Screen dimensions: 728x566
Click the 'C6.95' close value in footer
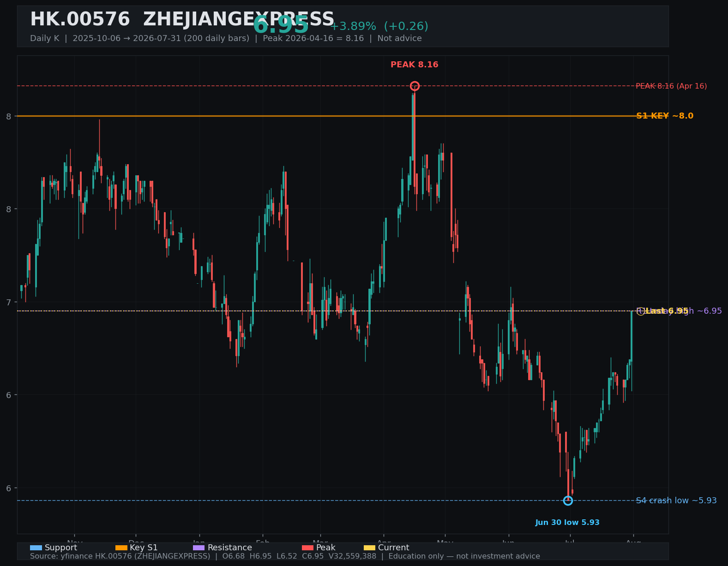[x=313, y=556]
